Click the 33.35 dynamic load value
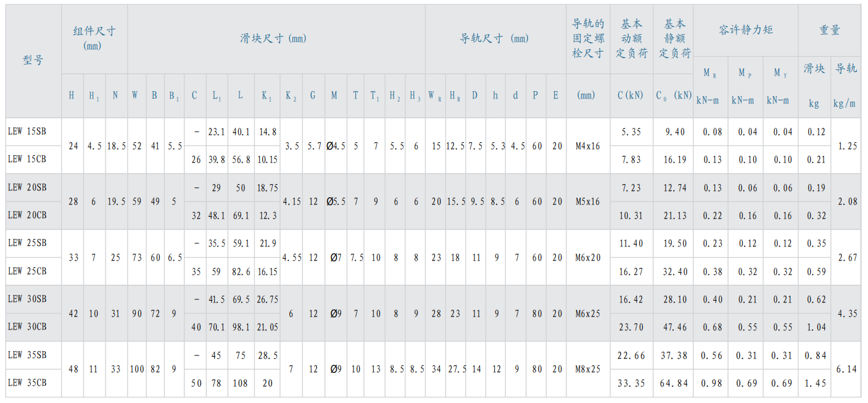The image size is (868, 403). [x=630, y=383]
